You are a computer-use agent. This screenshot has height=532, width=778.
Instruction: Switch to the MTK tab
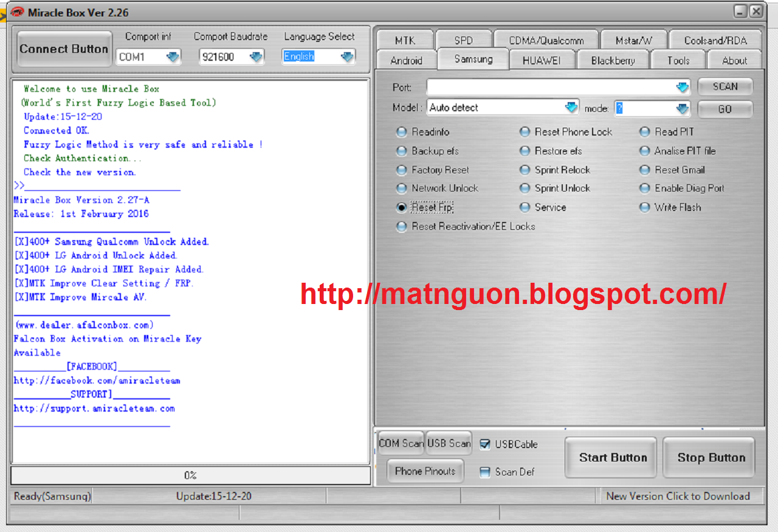click(405, 40)
